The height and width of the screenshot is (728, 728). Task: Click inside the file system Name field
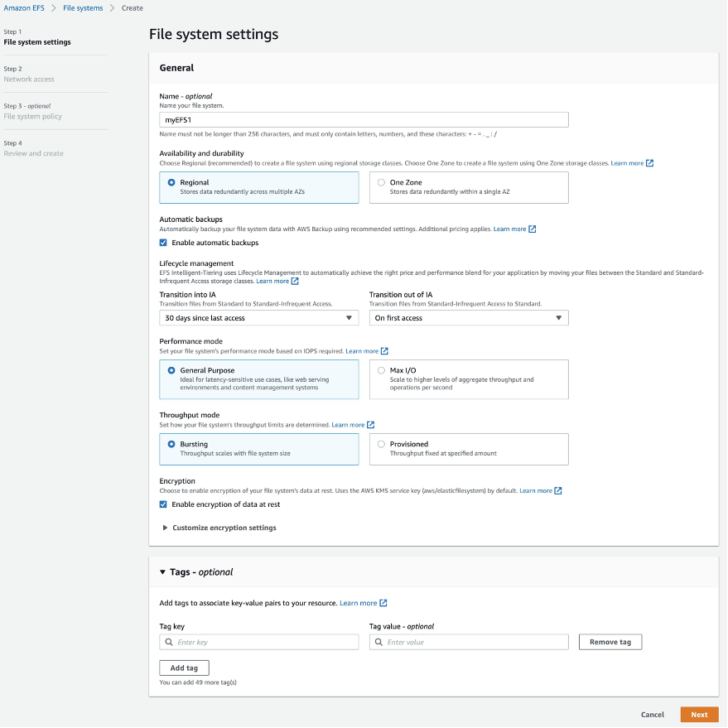363,119
